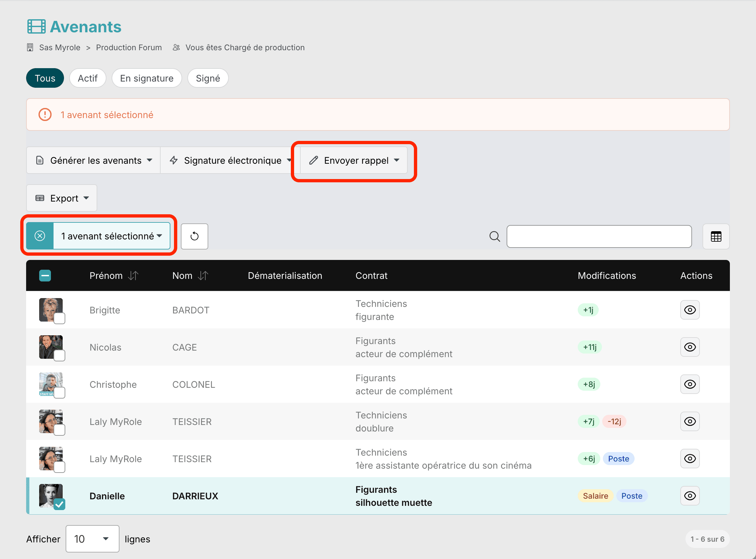Select the Actif filter tab
This screenshot has height=559, width=756.
pos(88,78)
